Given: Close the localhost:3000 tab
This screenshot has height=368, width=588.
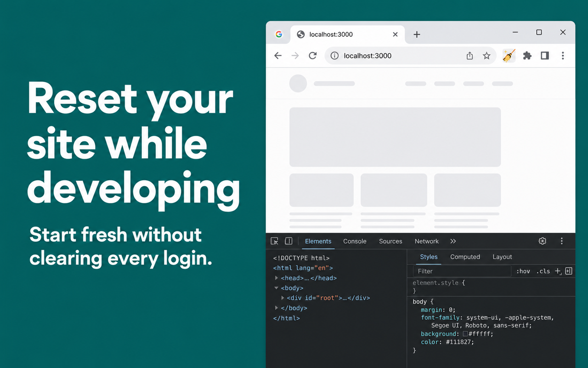Looking at the screenshot, I should 396,34.
